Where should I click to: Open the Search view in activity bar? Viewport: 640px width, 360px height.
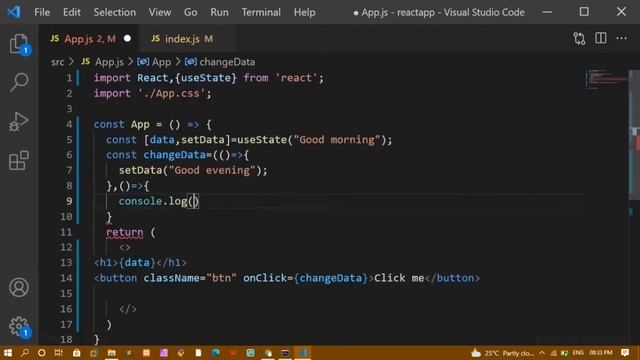19,82
